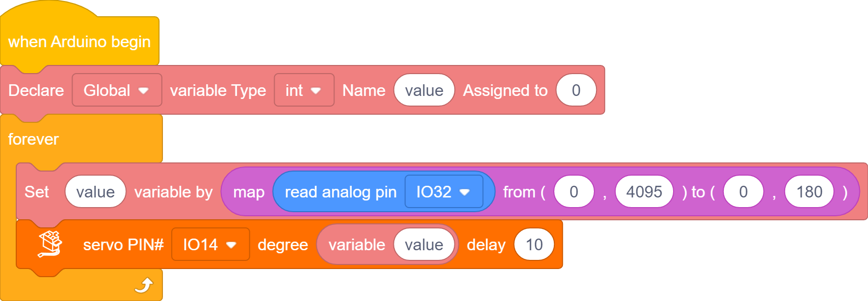Click the first 0 after 'from ('

[574, 191]
